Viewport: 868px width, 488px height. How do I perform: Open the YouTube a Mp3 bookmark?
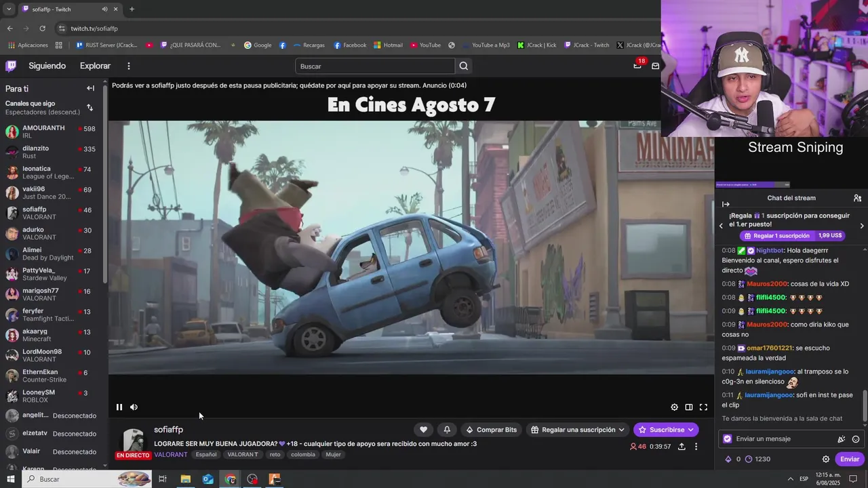(486, 45)
